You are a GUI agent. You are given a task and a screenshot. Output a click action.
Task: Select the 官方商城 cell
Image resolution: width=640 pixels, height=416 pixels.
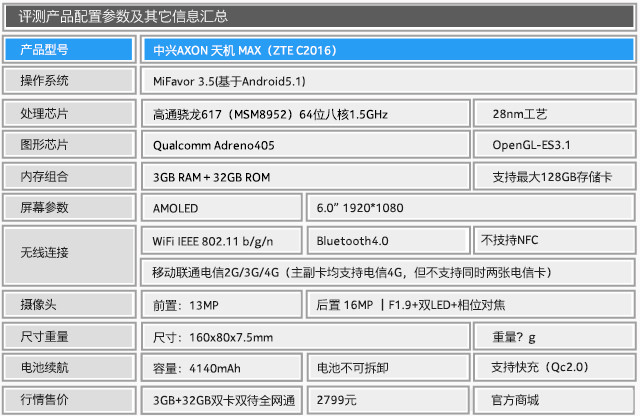554,400
